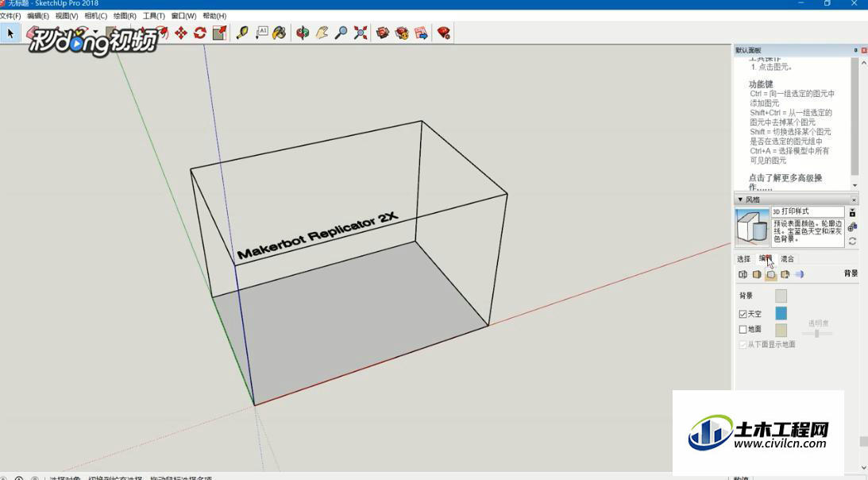Screen dimensions: 868x480
Task: Click the style name field 3D 打印样式
Action: click(808, 211)
